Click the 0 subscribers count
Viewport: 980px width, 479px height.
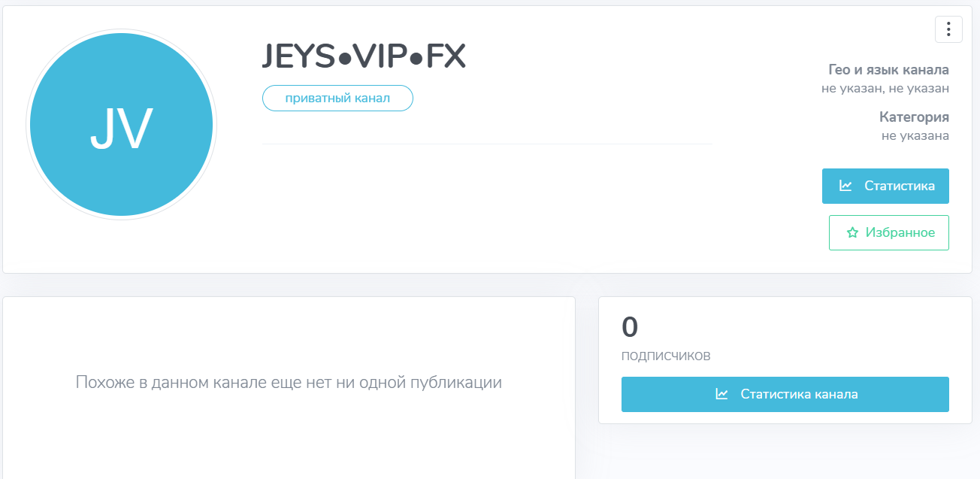click(630, 327)
